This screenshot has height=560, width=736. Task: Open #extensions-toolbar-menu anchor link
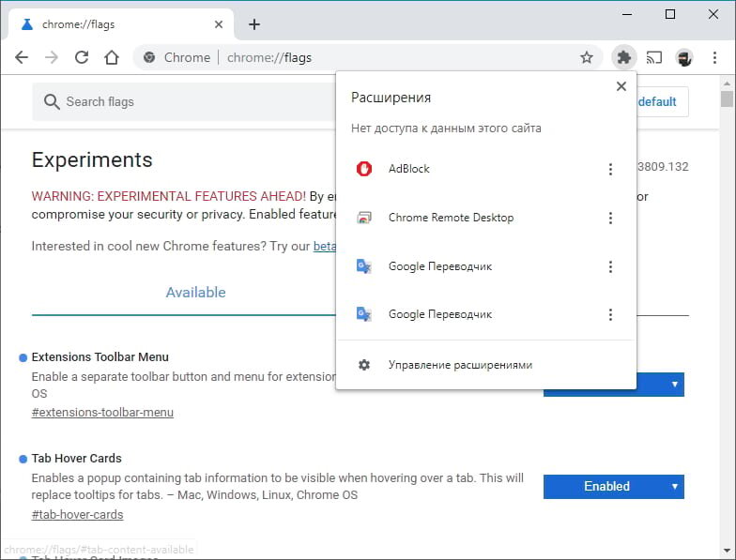tap(102, 413)
